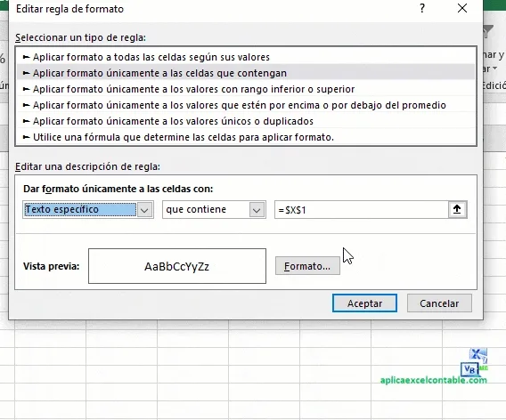506x420 pixels.
Task: Select rule type Aplicar formato a todas las celdas
Action: (x=246, y=57)
